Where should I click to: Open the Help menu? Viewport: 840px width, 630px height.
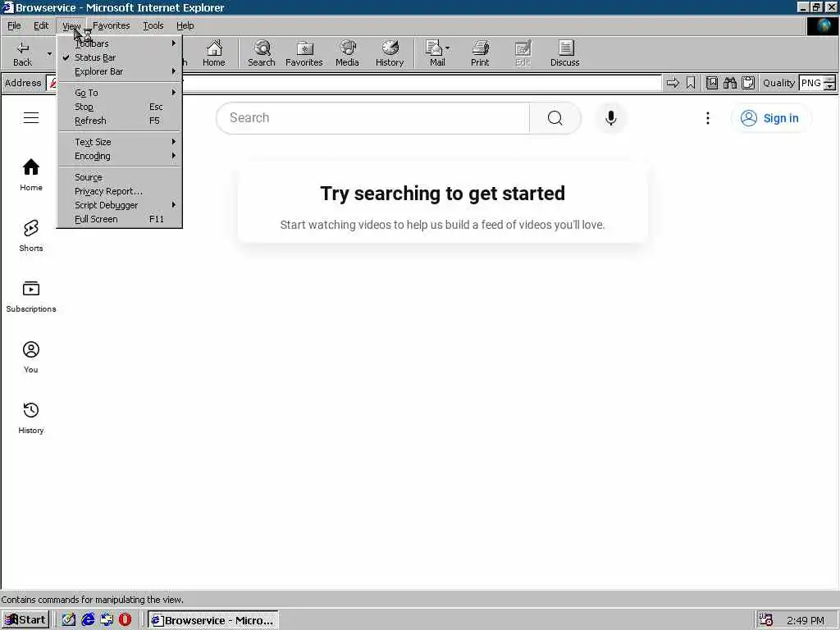click(185, 25)
